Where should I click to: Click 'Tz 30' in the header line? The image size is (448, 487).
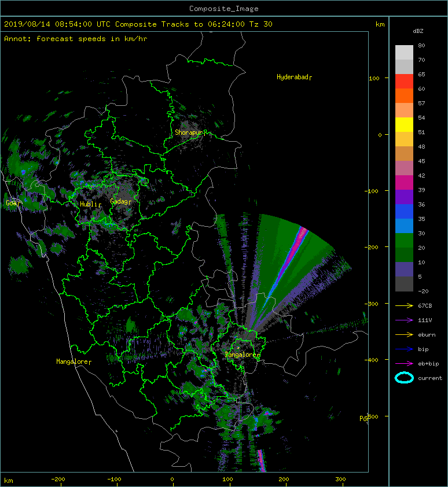click(261, 24)
